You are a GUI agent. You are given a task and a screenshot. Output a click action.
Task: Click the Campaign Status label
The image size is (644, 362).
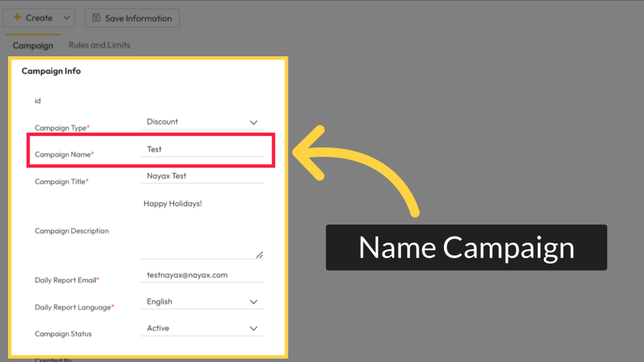[63, 334]
